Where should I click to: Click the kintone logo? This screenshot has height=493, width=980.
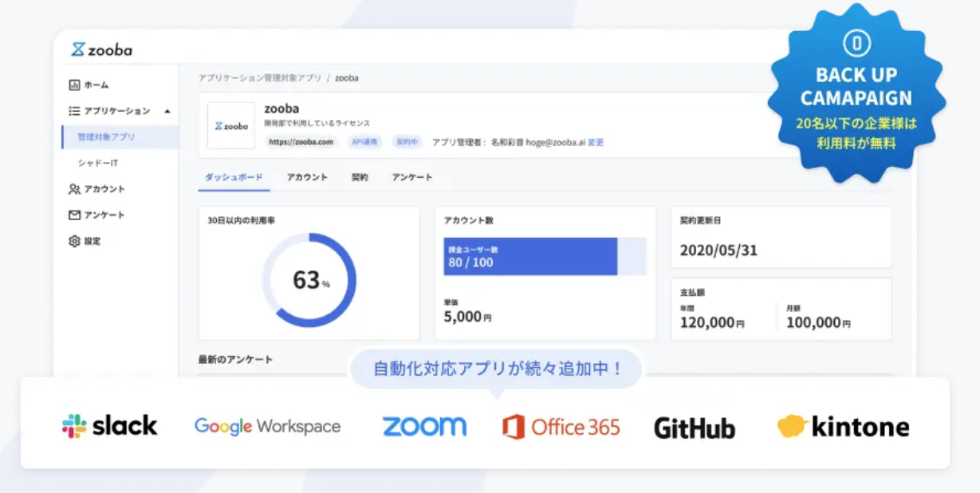click(843, 427)
